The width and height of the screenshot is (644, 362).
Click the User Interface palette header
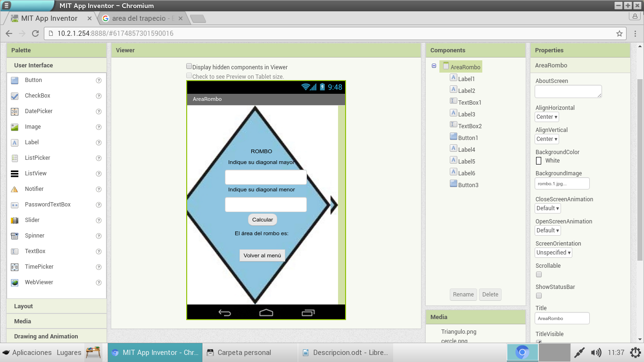(57, 66)
